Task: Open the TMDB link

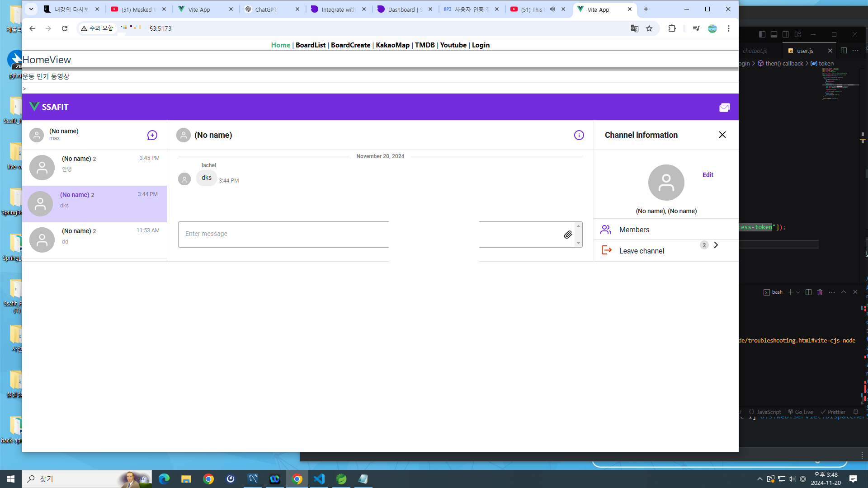Action: pos(425,45)
